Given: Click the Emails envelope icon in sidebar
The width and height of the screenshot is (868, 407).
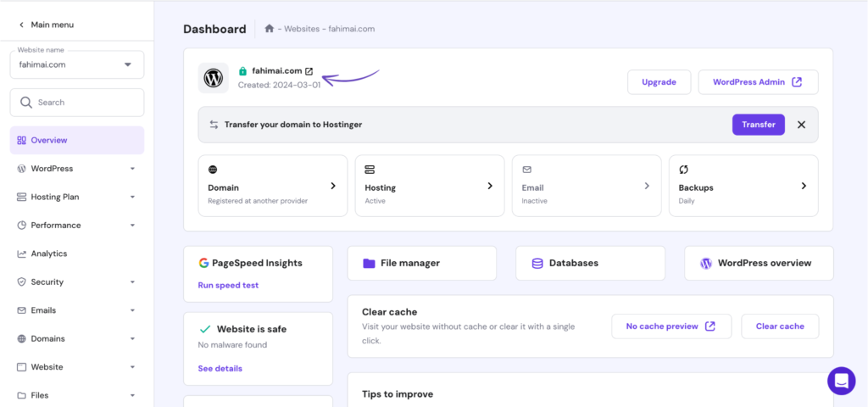Looking at the screenshot, I should click(21, 310).
